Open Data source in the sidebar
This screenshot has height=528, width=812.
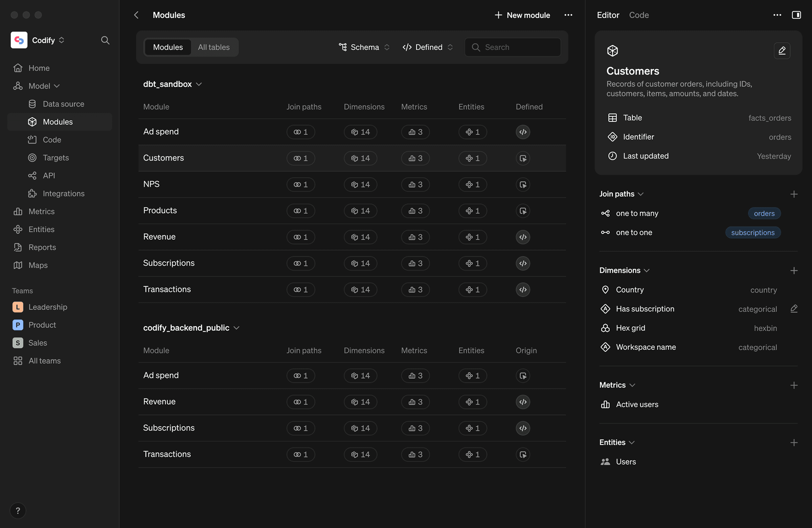(x=64, y=104)
